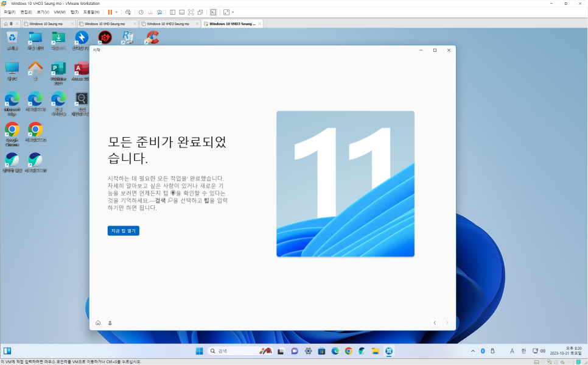Select the Microsoft Edge desktop shortcut

(12, 104)
